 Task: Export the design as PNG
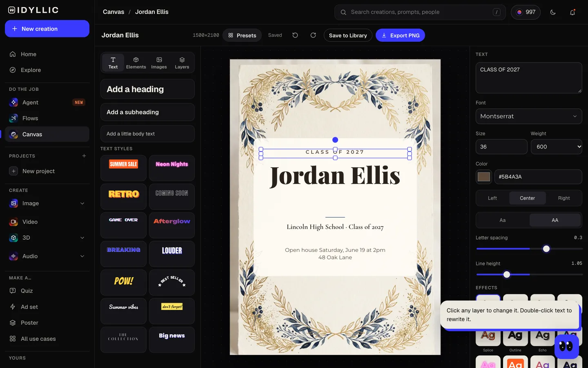click(400, 35)
